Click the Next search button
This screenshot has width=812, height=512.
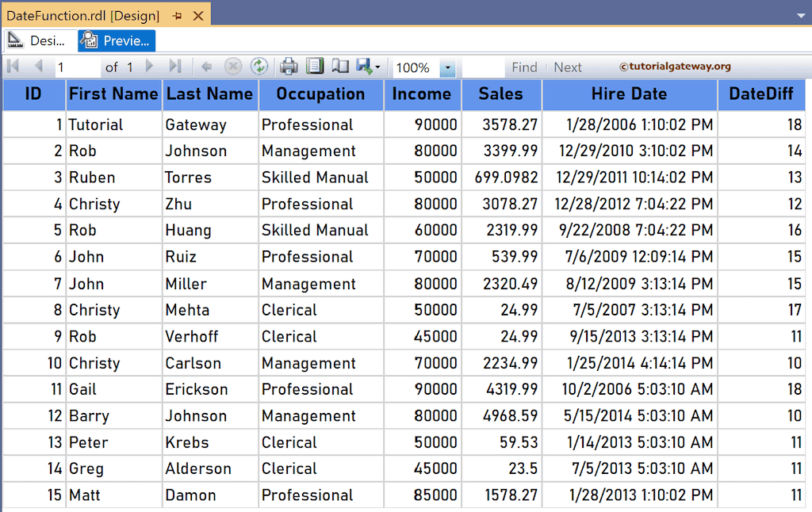click(568, 67)
